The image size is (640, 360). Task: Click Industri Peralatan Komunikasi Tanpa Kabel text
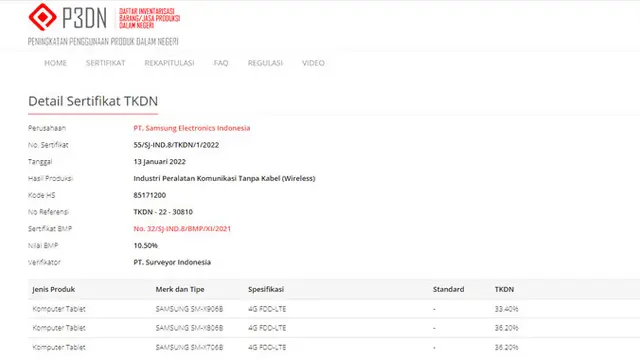[x=224, y=178]
